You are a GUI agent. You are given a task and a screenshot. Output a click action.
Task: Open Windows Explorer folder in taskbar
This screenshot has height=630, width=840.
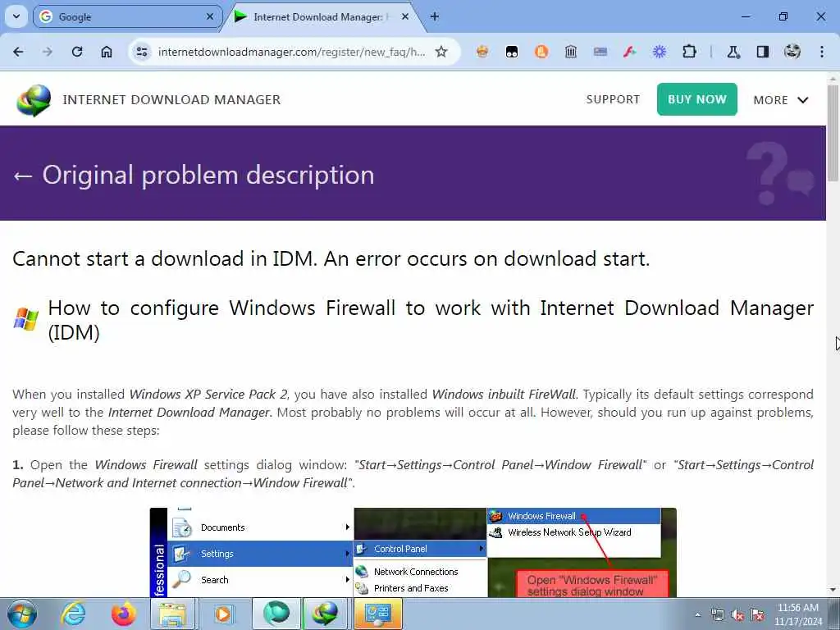pyautogui.click(x=172, y=614)
